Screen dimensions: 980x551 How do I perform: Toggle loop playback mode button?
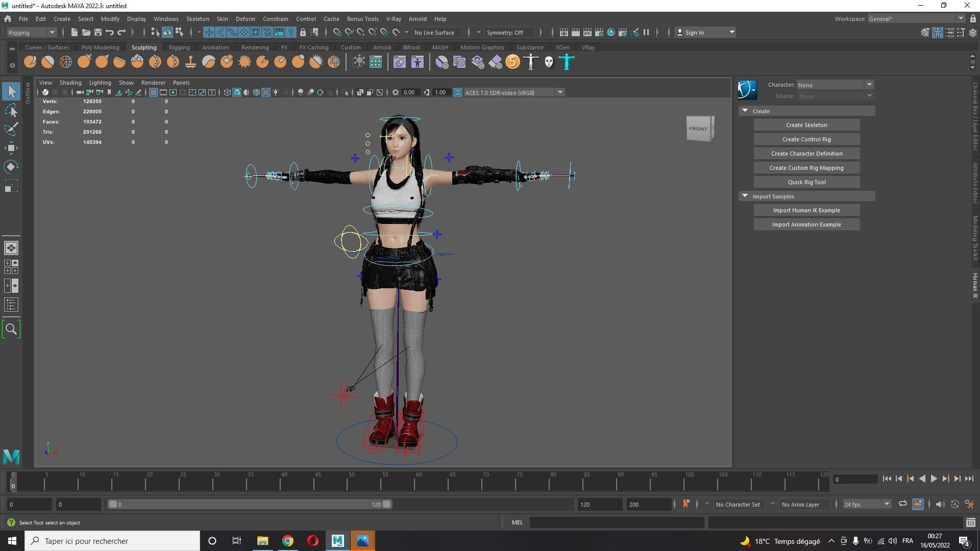[x=902, y=504]
